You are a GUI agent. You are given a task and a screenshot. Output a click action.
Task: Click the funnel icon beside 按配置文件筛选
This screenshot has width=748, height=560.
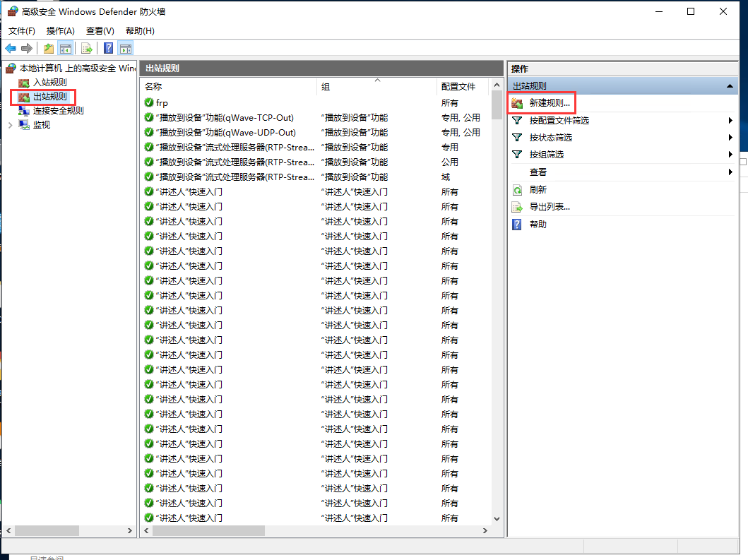[x=517, y=121]
